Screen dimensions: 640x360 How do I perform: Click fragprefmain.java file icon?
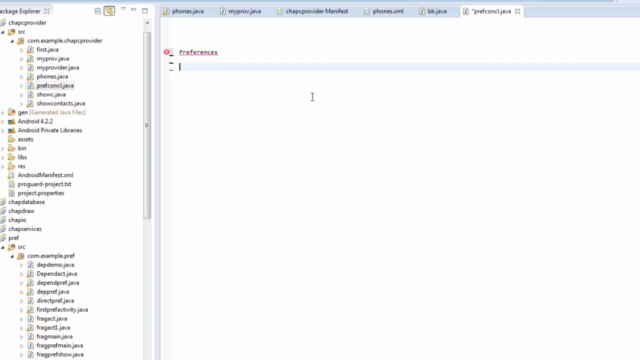click(30, 346)
